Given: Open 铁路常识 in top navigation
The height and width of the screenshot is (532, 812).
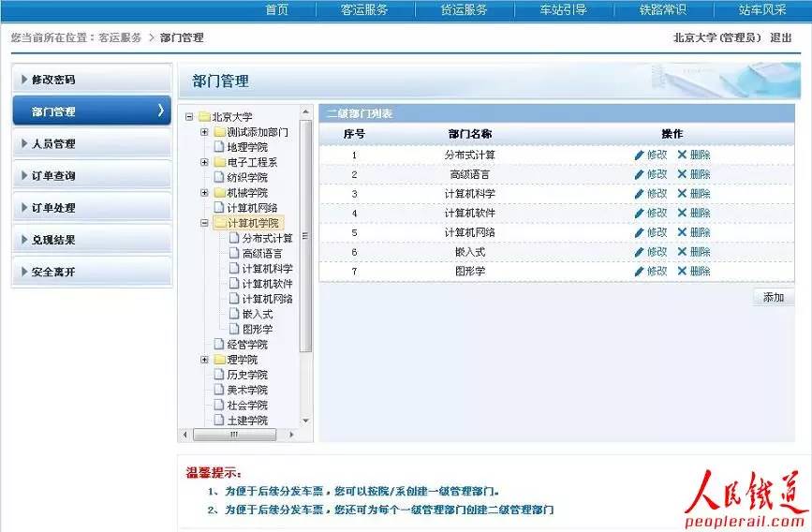Looking at the screenshot, I should [663, 10].
